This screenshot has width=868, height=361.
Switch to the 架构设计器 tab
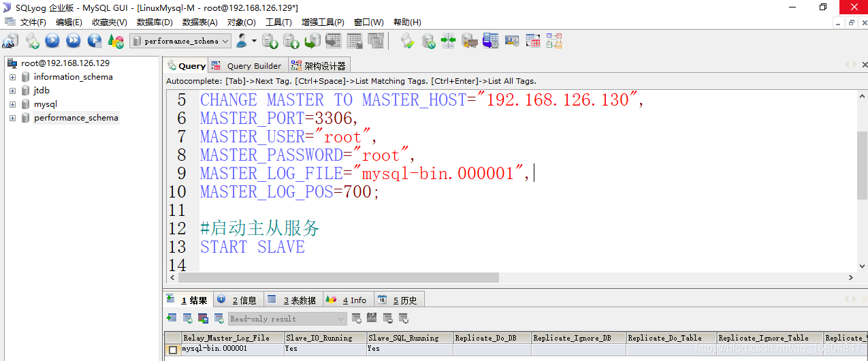319,66
